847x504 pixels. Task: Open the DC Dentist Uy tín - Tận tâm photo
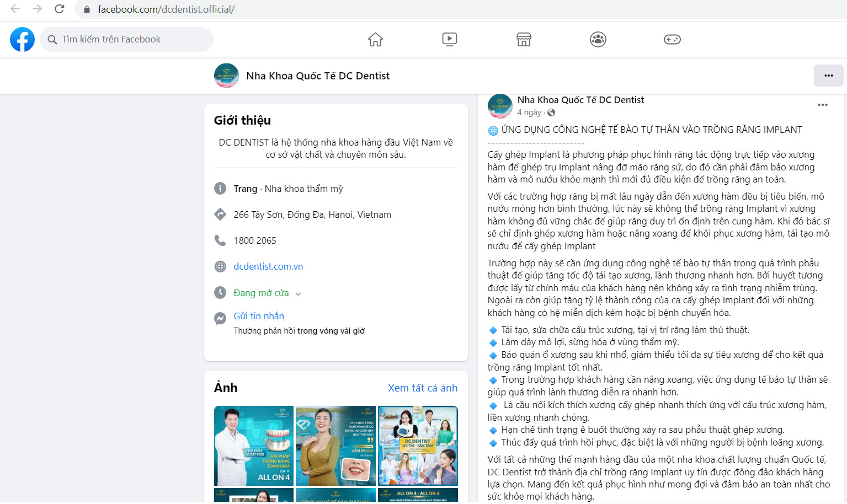418,446
